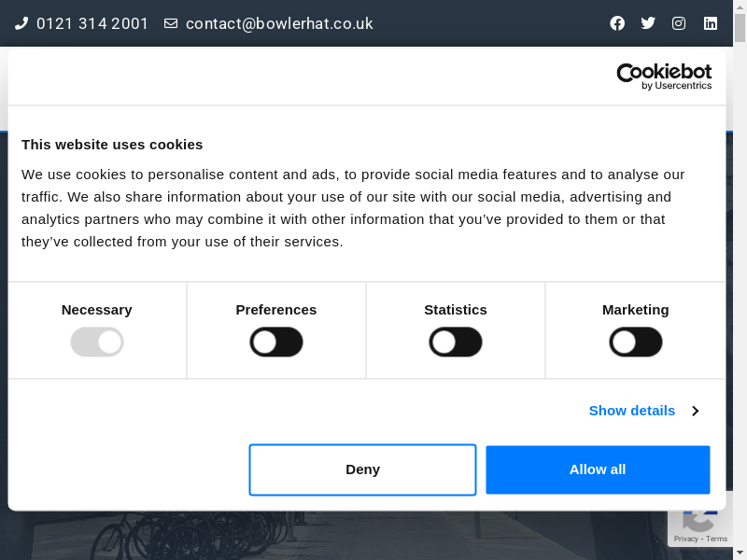Expand Show details
The image size is (747, 560).
[x=632, y=411]
